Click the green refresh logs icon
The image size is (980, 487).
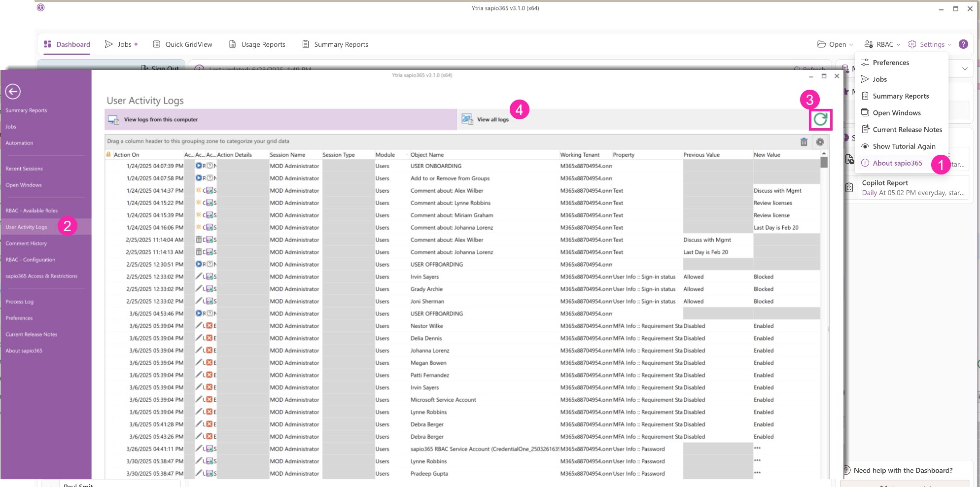(820, 119)
